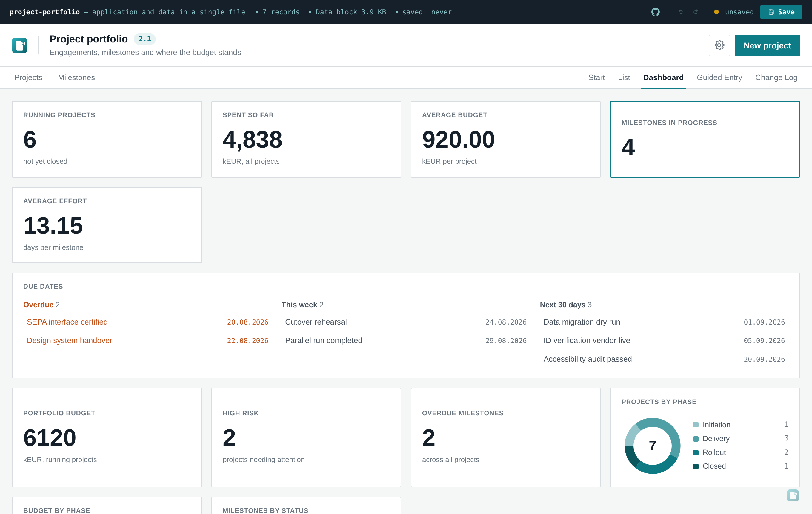Switch to the List view

coord(624,78)
